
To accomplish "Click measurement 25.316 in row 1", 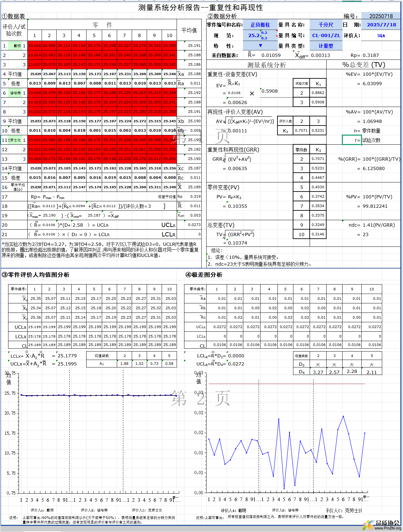I will [154, 46].
